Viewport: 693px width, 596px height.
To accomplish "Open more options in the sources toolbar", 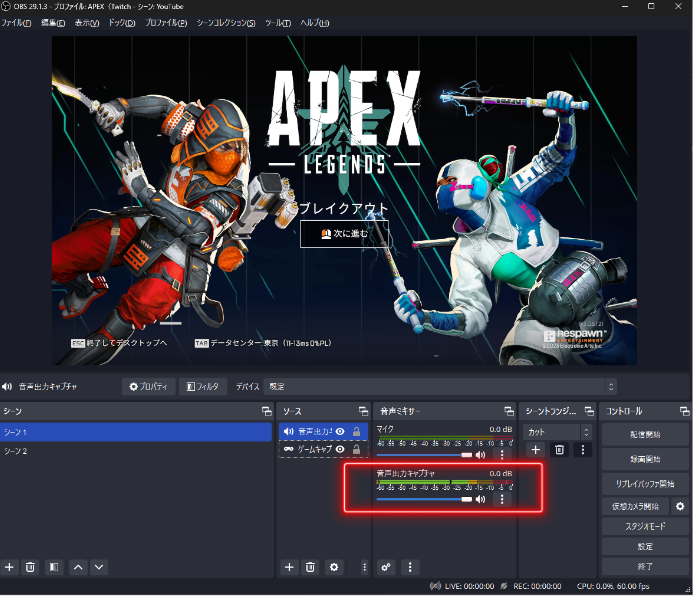I will (x=364, y=567).
